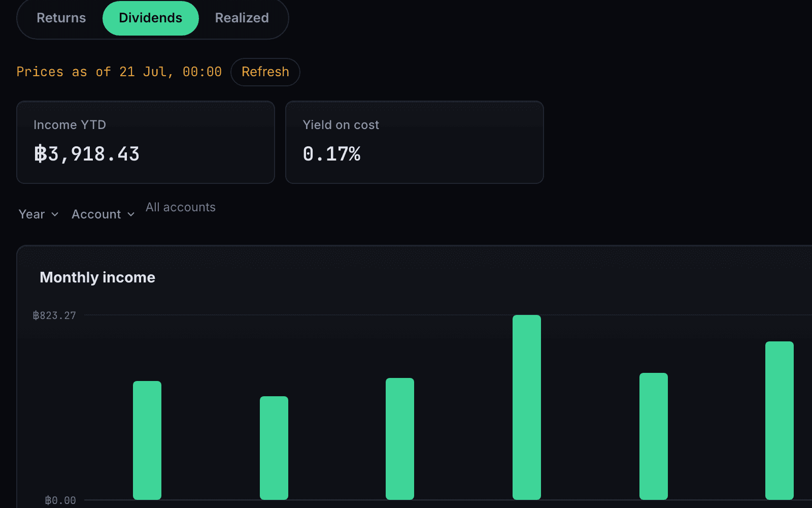This screenshot has width=812, height=508.
Task: Click the tallest bar in Monthly income
Action: (527, 407)
